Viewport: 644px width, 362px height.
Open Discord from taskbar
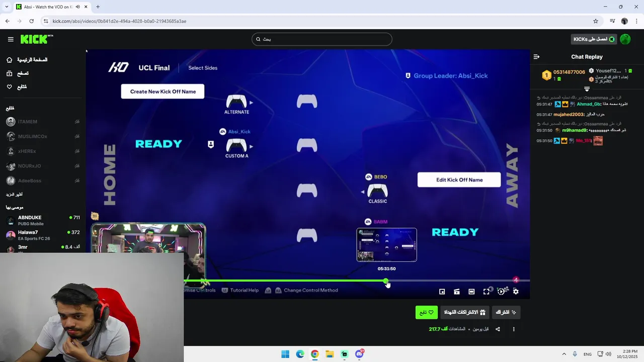coord(359,354)
